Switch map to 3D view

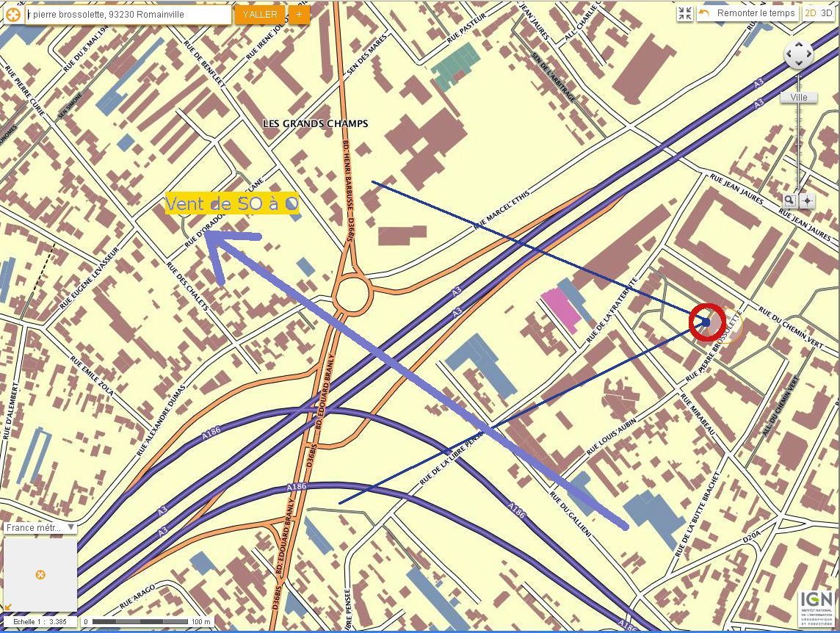[x=827, y=14]
